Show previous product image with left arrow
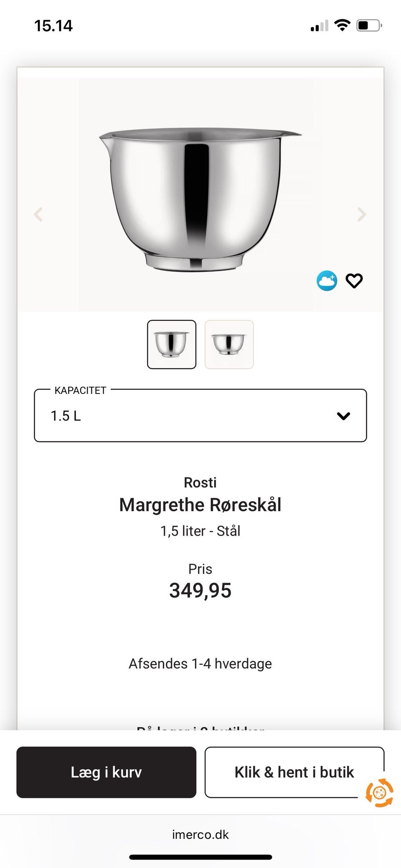This screenshot has height=868, width=401. point(38,215)
